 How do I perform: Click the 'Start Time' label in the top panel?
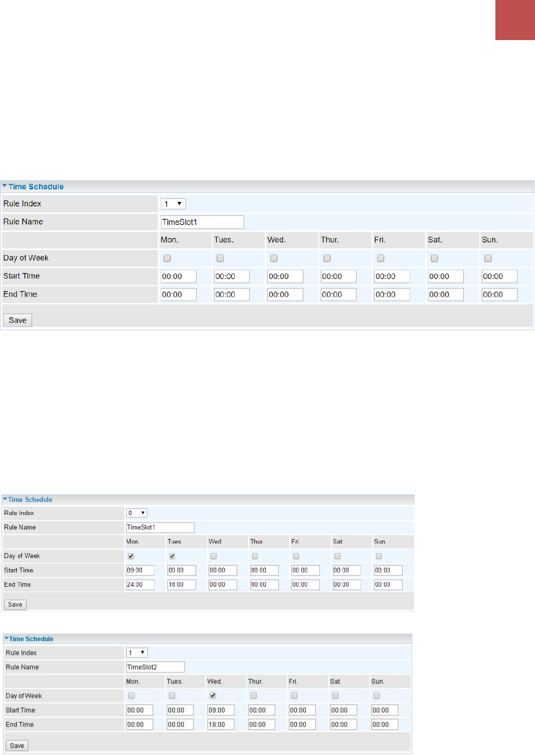(x=22, y=276)
